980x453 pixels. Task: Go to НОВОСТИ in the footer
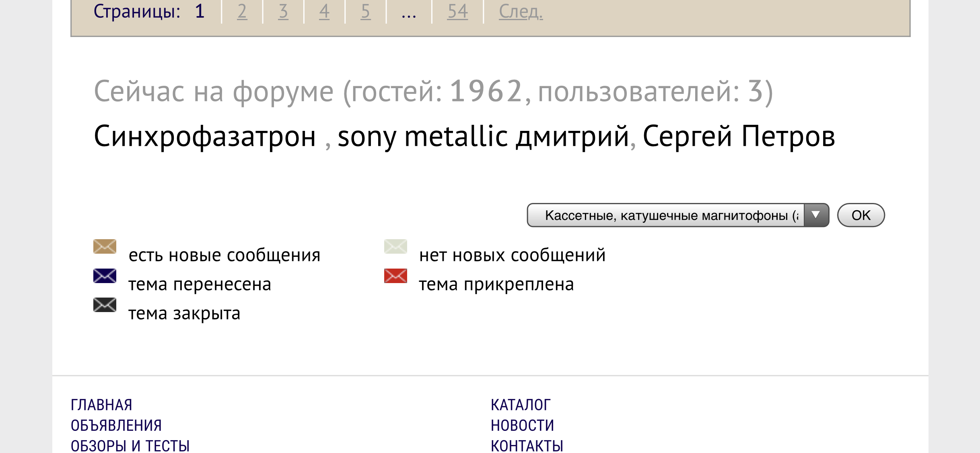(522, 425)
